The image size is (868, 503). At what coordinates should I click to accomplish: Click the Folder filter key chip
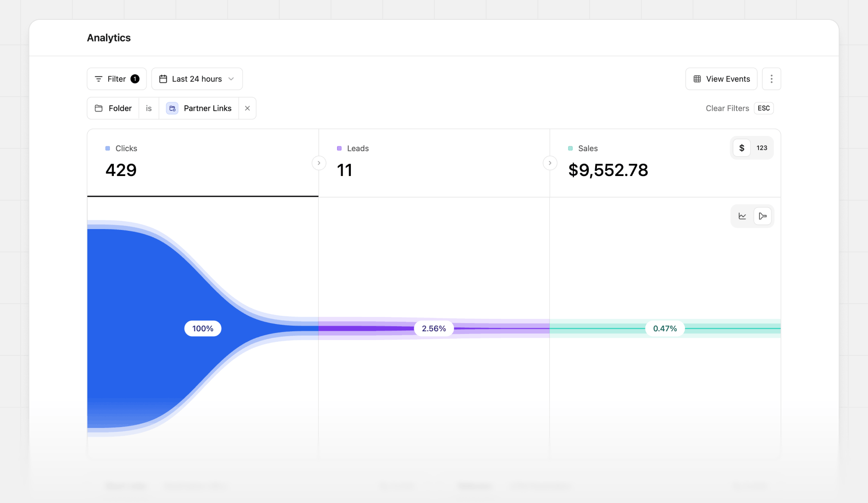coord(113,108)
